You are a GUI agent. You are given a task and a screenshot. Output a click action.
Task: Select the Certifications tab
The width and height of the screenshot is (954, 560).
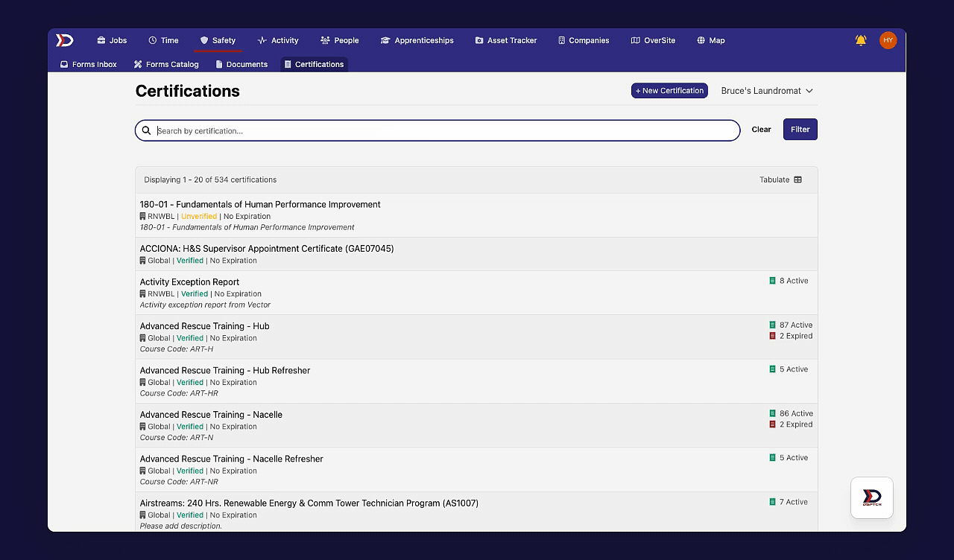point(314,64)
